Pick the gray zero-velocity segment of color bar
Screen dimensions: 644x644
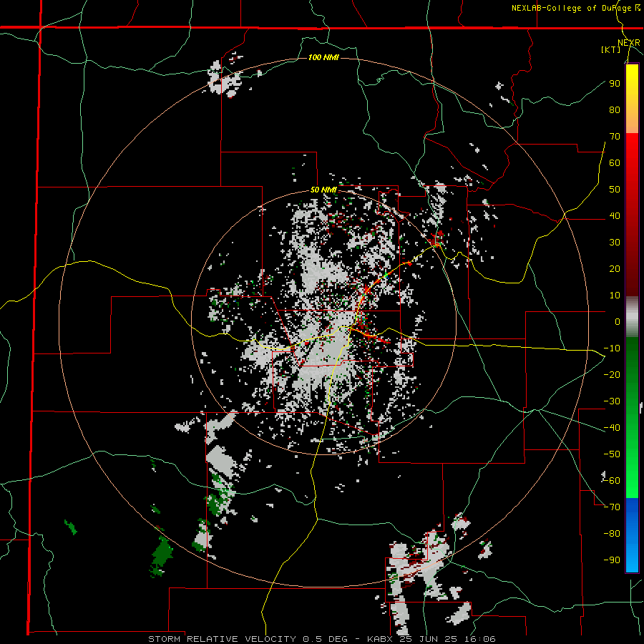point(632,317)
